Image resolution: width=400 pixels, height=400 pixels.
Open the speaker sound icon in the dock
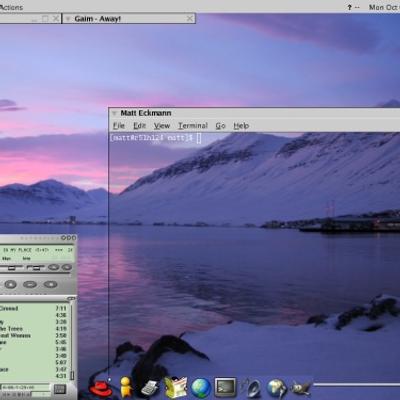coord(251,388)
